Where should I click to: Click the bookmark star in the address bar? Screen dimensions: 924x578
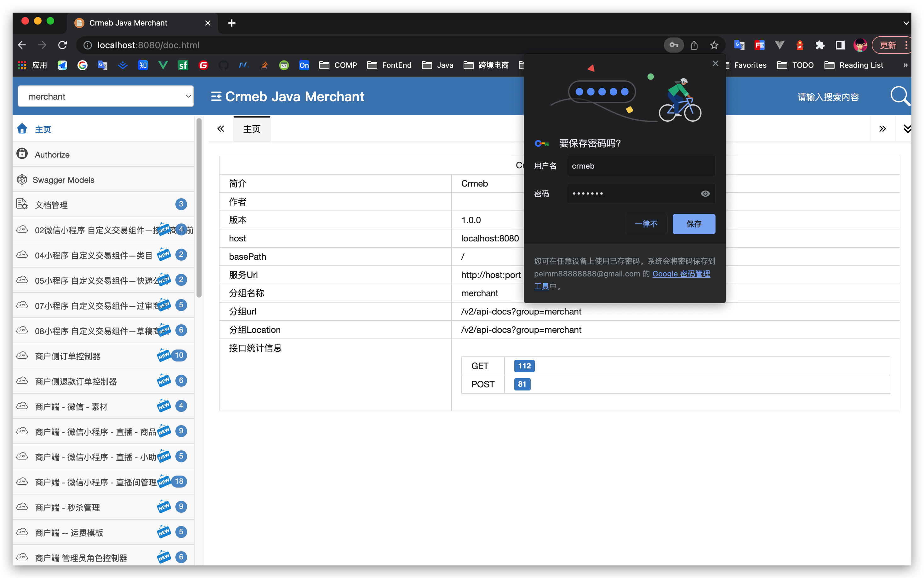tap(714, 45)
